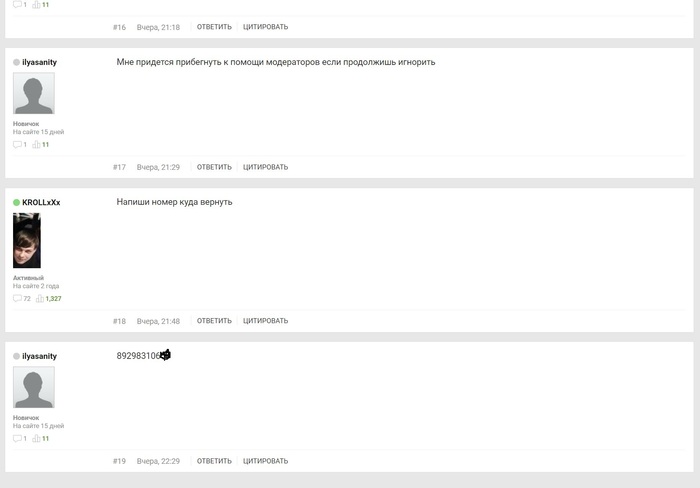Reply to post #19 with ОТВЕТИТЬ
This screenshot has height=488, width=700.
pos(214,461)
